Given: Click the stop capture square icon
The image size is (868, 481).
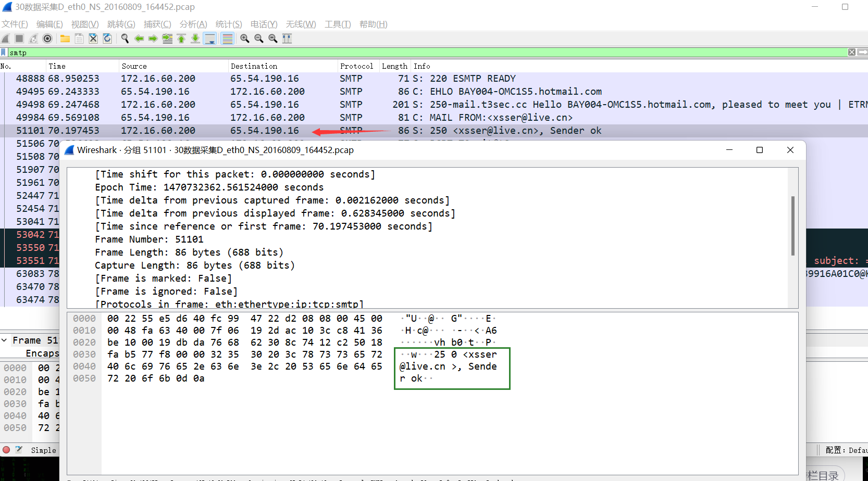Looking at the screenshot, I should [19, 39].
